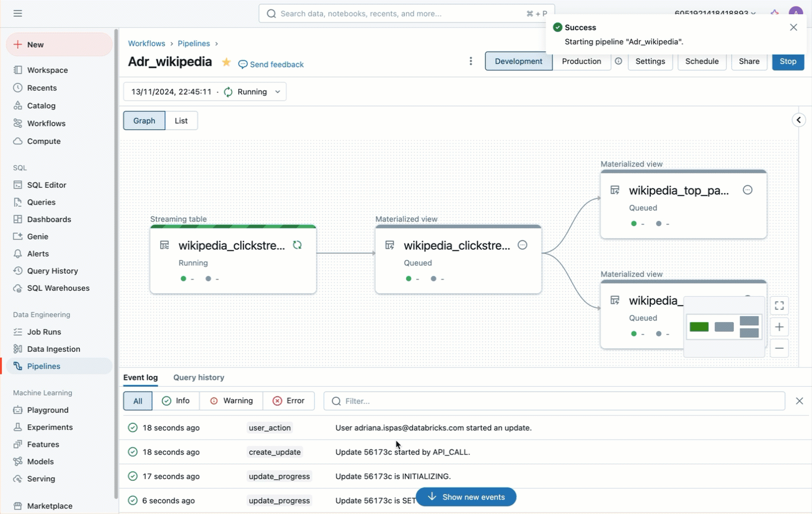Collapse side panel with the chevron arrow
The width and height of the screenshot is (812, 514).
(x=799, y=120)
